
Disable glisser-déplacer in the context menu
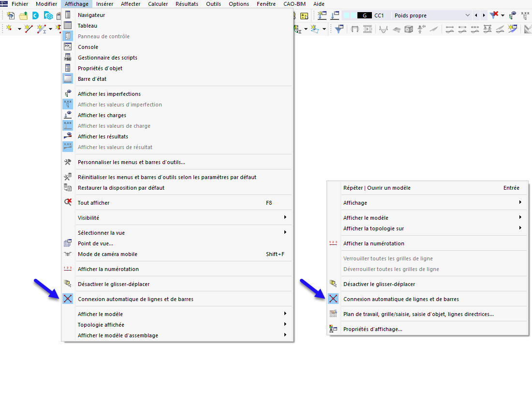[383, 284]
